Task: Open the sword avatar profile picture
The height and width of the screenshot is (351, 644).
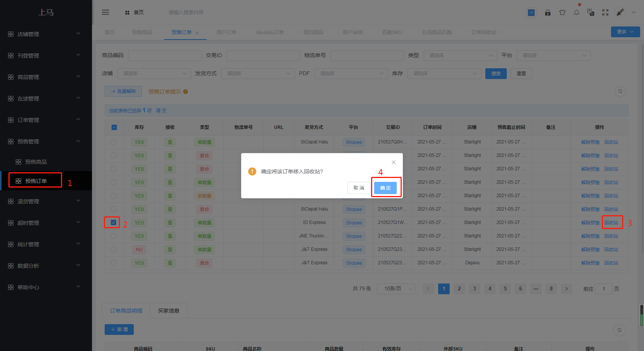Action: pos(620,12)
